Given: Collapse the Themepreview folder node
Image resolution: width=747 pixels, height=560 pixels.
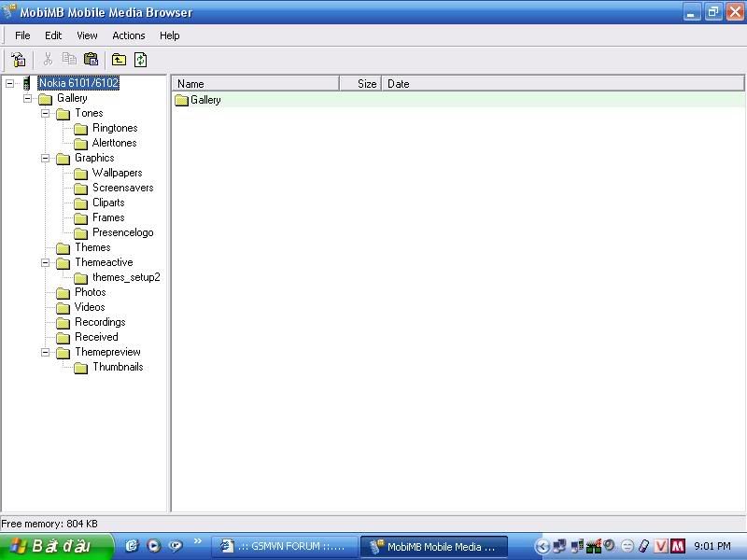Looking at the screenshot, I should 45,353.
